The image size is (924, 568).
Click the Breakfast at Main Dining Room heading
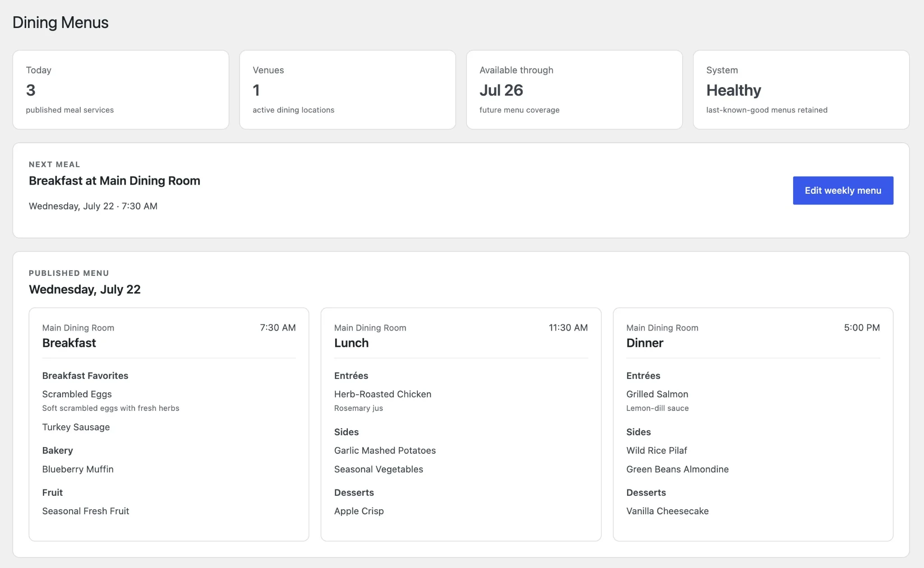115,181
